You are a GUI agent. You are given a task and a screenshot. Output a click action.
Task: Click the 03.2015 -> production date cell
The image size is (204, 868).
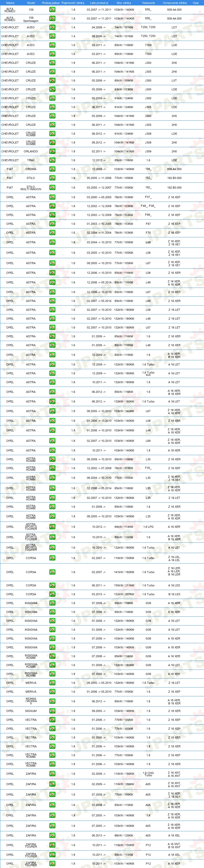[x=99, y=594]
